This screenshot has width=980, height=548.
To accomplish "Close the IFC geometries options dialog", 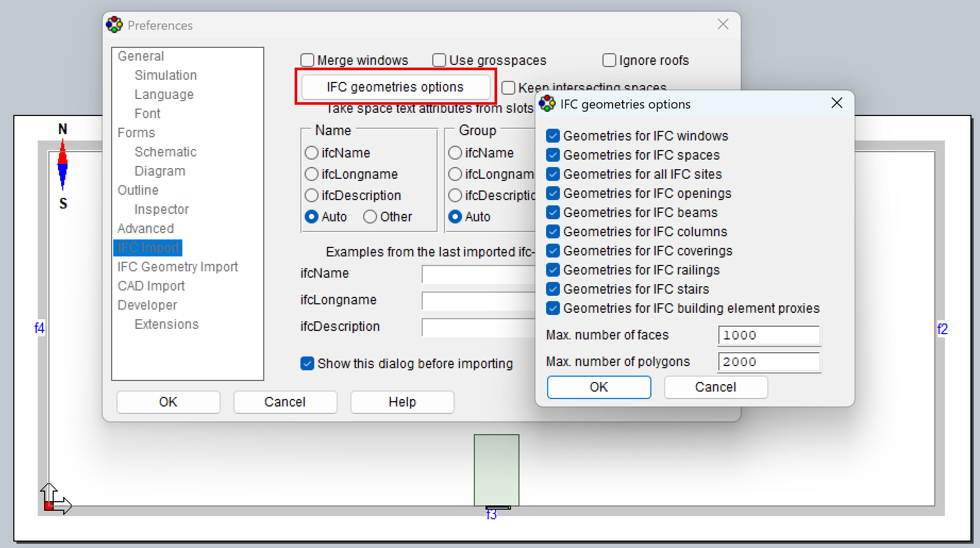I will (837, 103).
